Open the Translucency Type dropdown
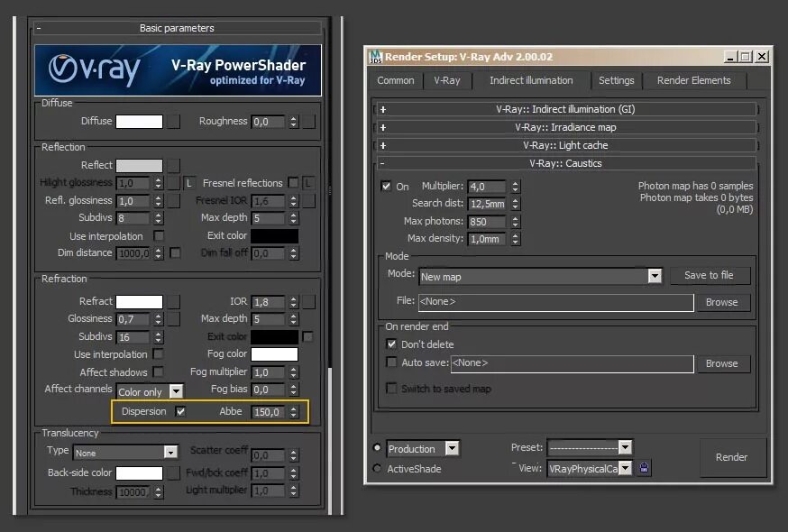 [x=125, y=453]
